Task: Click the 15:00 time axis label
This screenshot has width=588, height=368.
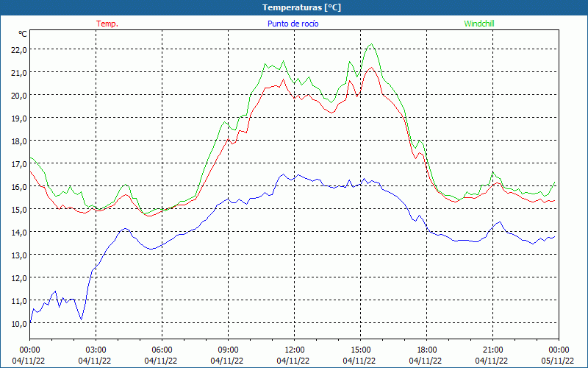Action: click(x=360, y=350)
